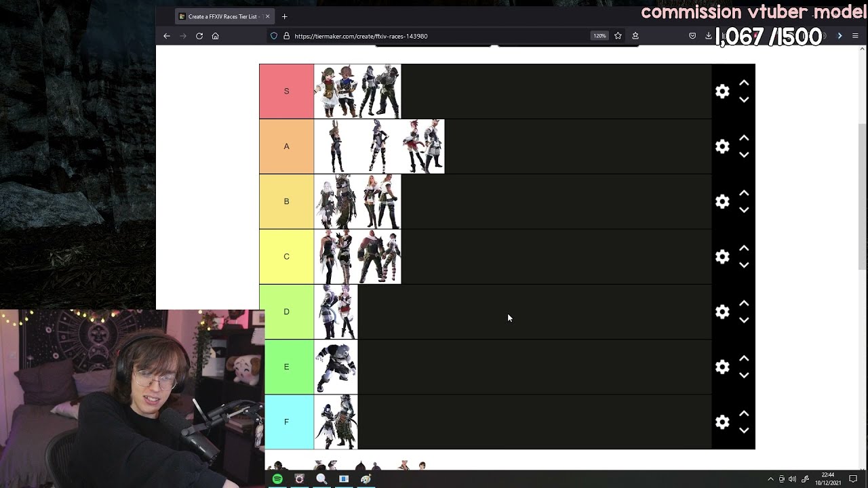This screenshot has width=868, height=488.
Task: Bookmark this page with star
Action: coord(618,36)
